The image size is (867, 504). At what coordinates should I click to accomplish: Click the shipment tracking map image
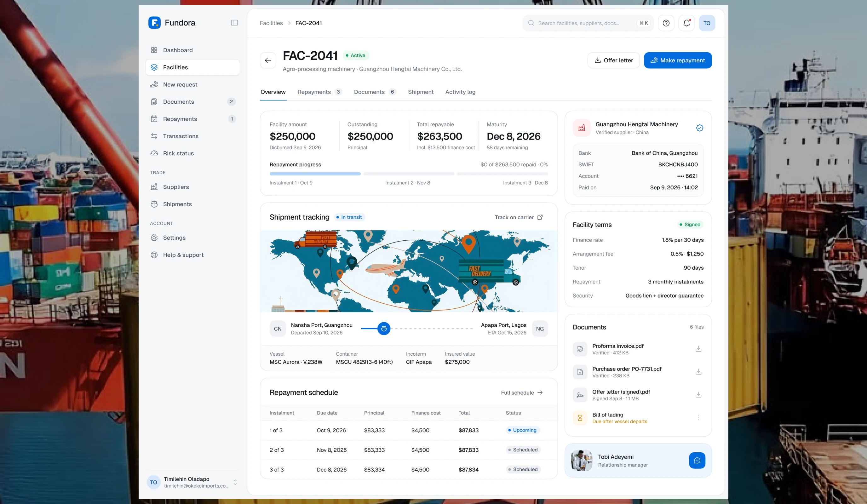point(409,271)
